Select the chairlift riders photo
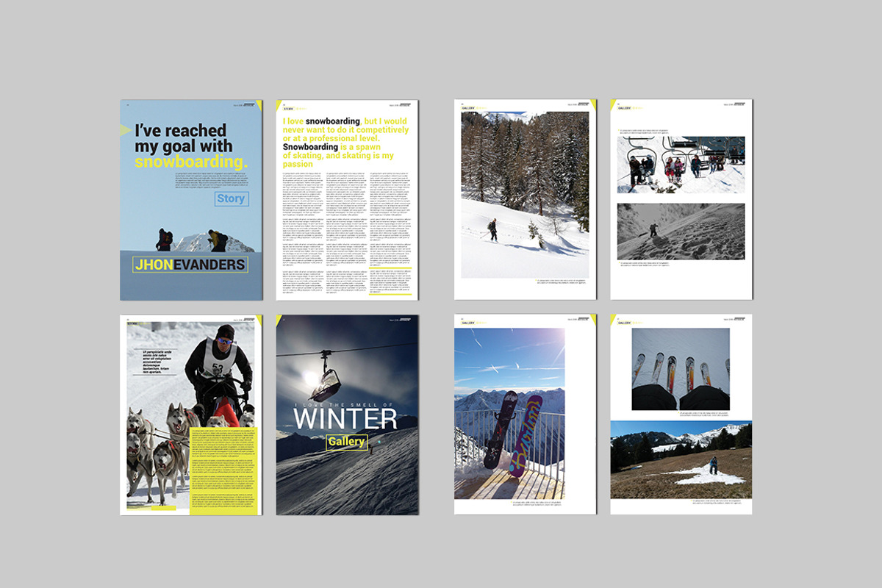The height and width of the screenshot is (588, 882). (681, 165)
